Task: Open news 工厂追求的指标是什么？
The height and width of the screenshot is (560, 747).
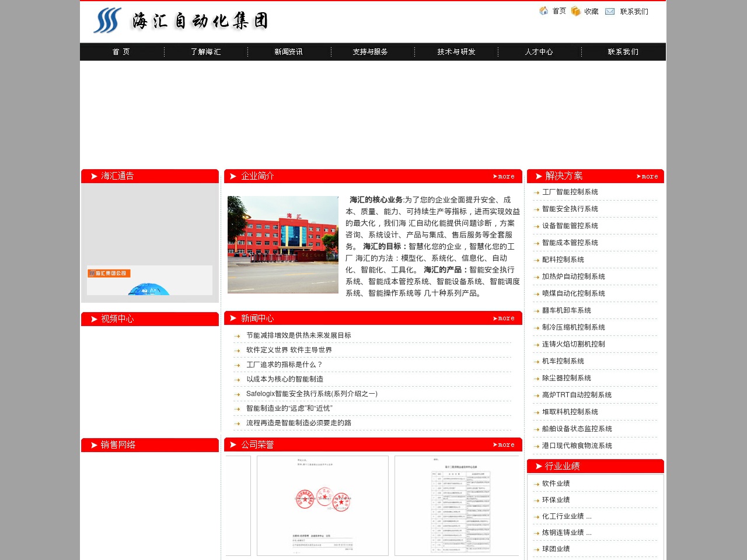Action: pos(284,365)
